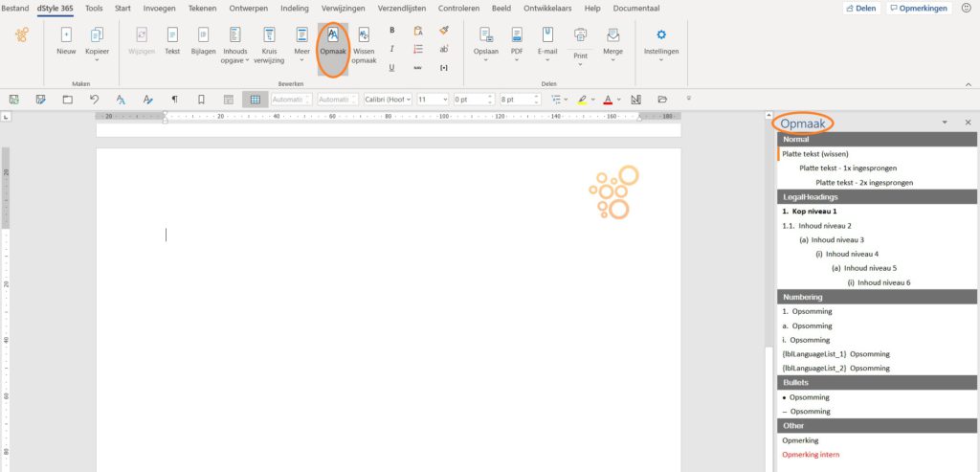The height and width of the screenshot is (472, 980).
Task: Toggle the table gridlines icon
Action: pyautogui.click(x=255, y=99)
